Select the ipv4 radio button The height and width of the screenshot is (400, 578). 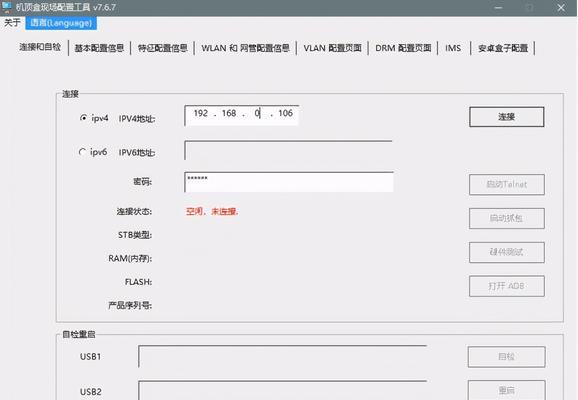[83, 118]
